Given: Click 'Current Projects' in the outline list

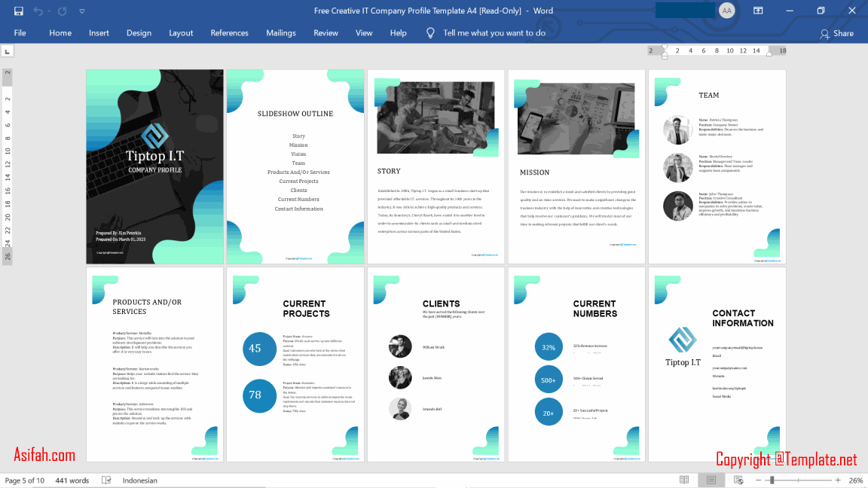Looking at the screenshot, I should [298, 181].
